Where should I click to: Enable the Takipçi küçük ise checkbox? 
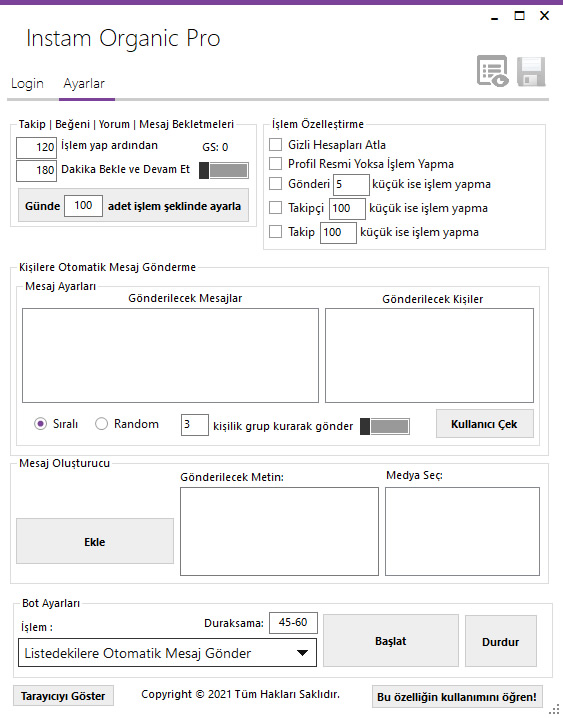pos(276,208)
